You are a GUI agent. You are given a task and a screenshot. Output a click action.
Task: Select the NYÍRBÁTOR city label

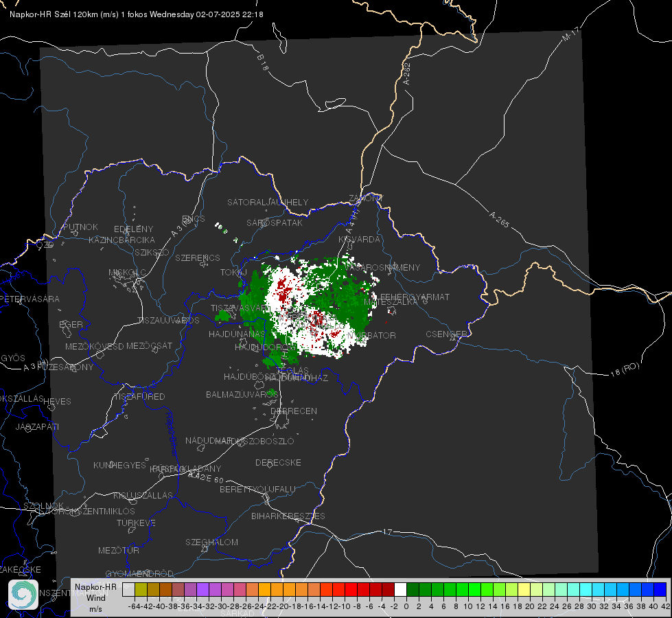click(x=371, y=335)
